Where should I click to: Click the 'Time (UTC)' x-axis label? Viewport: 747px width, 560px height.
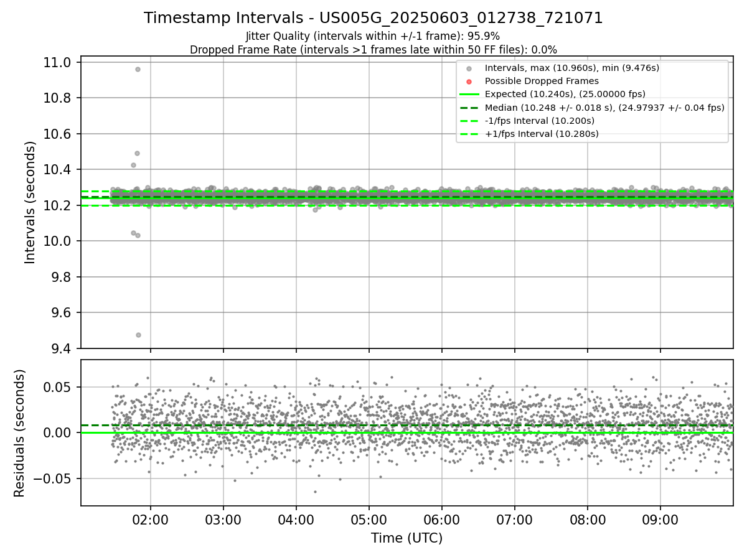coord(406,538)
